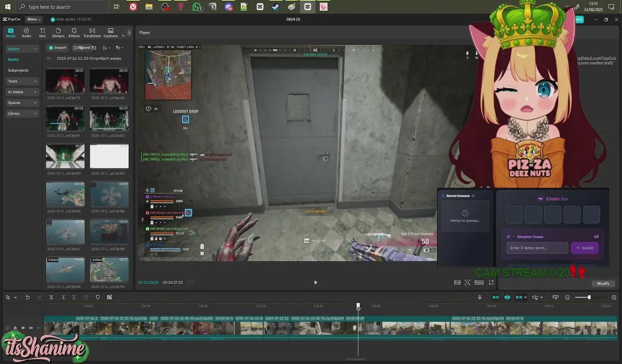Open the Media tab
Image resolution: width=622 pixels, height=364 pixels.
tap(10, 33)
